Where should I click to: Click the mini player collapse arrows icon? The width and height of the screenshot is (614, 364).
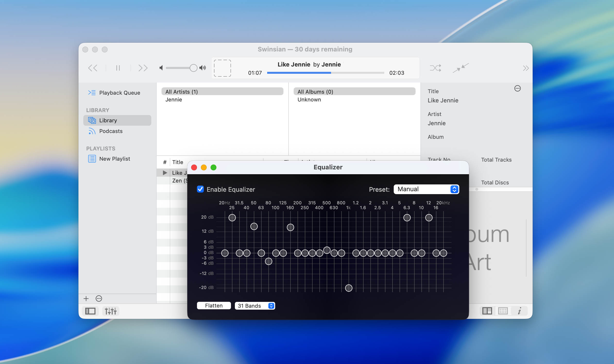(x=460, y=68)
